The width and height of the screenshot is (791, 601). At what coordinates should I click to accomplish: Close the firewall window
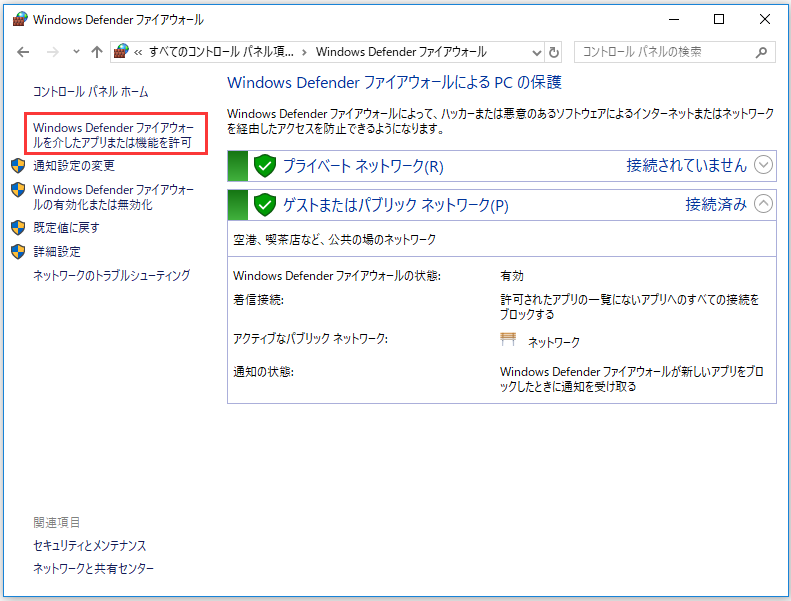765,19
